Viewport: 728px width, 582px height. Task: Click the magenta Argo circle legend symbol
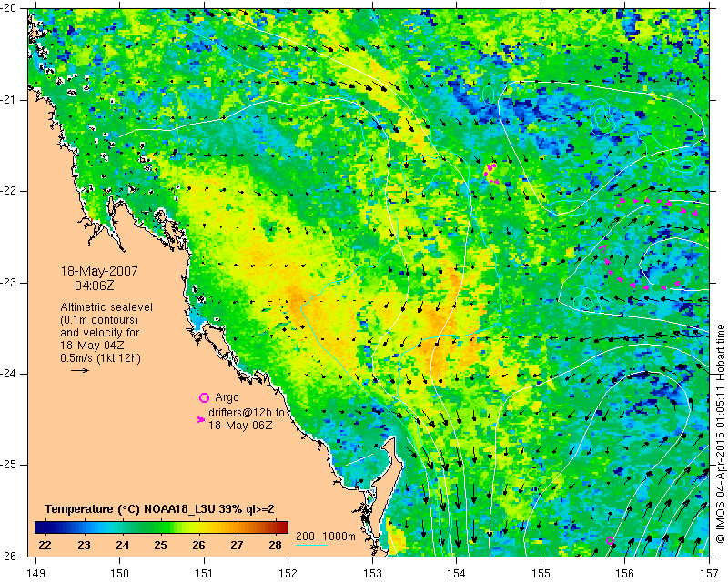coord(204,397)
